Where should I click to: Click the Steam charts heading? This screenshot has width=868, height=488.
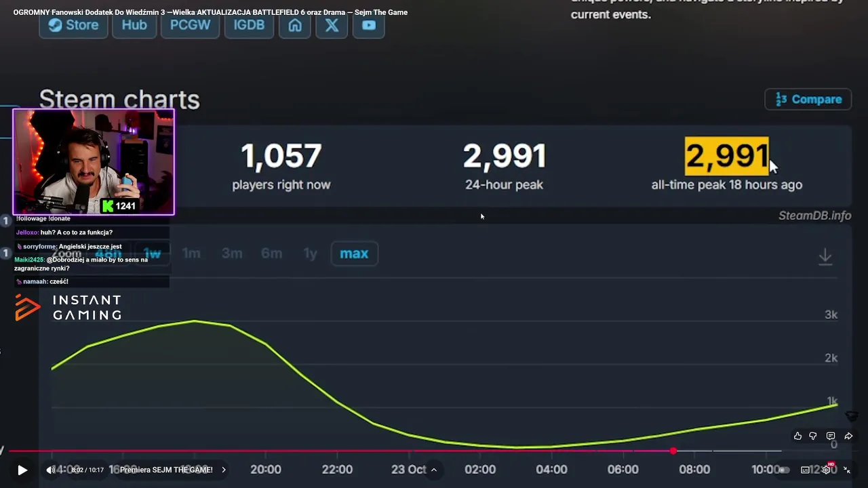pos(119,100)
